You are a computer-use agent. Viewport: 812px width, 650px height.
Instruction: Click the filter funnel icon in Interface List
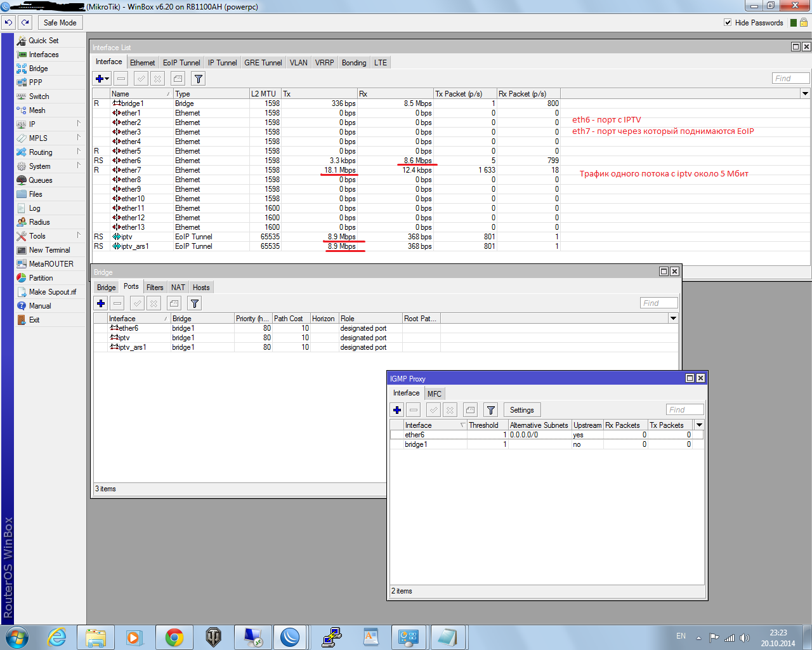tap(199, 79)
